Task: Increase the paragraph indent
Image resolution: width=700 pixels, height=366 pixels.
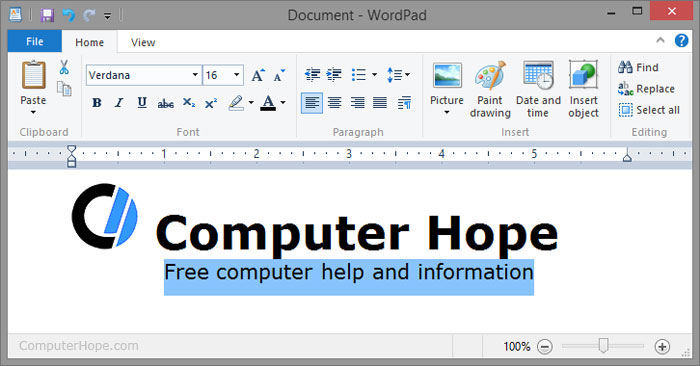Action: [x=334, y=75]
